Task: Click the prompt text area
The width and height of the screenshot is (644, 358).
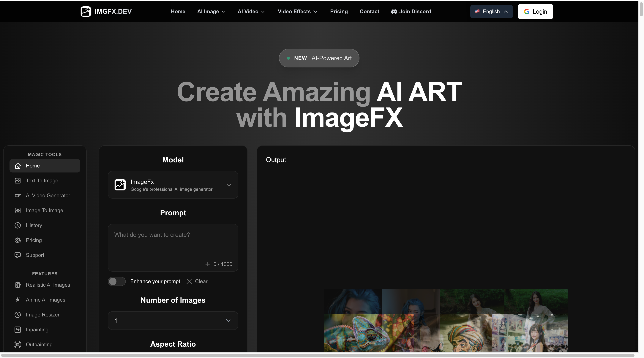Action: coord(173,248)
